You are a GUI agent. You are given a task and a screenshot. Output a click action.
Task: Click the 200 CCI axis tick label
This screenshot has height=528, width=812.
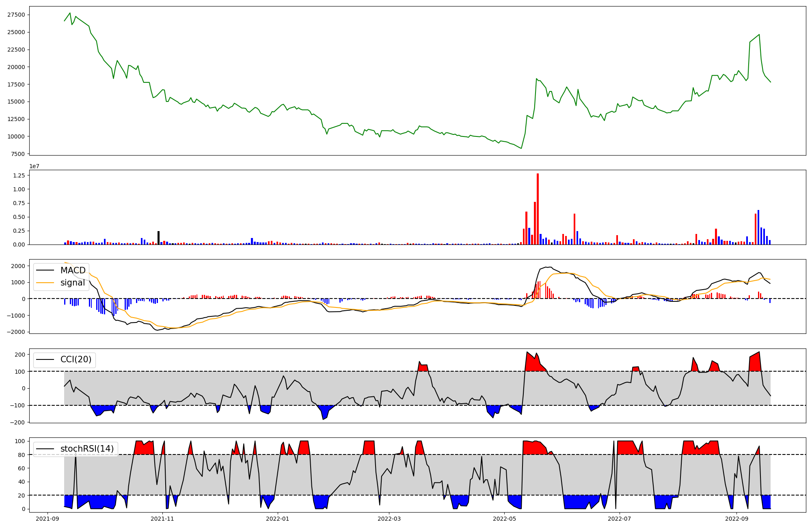click(20, 355)
